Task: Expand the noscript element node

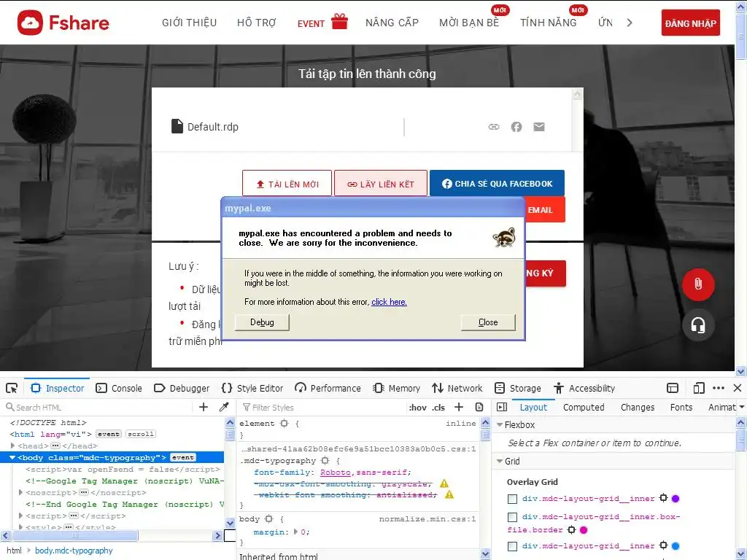Action: (20, 492)
